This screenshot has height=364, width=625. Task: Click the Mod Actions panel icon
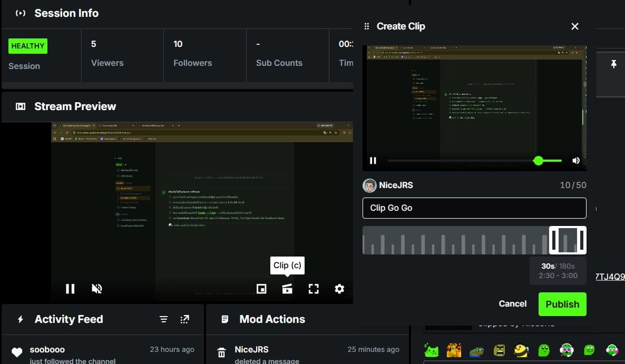pos(225,319)
